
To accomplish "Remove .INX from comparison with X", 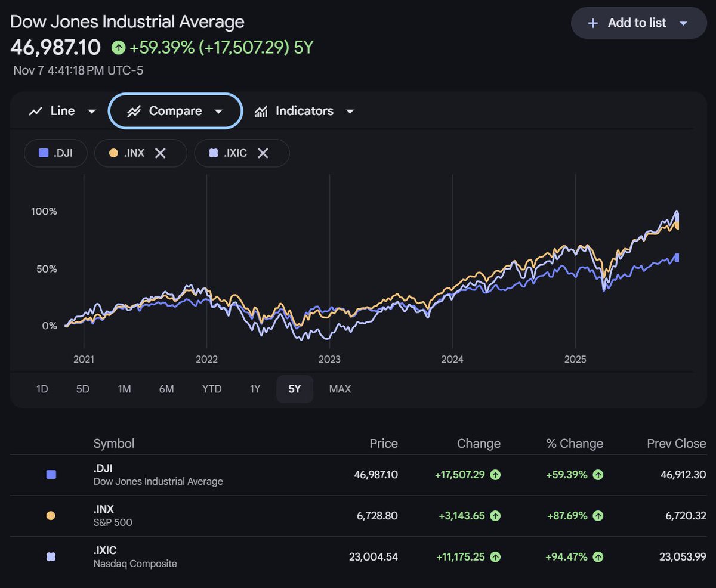I will (x=160, y=153).
